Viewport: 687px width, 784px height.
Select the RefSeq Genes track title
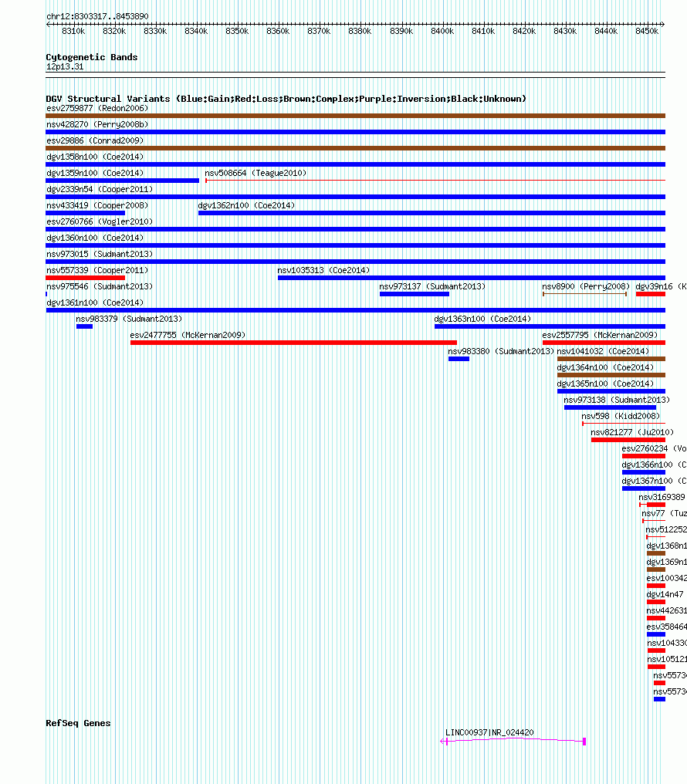click(x=78, y=723)
